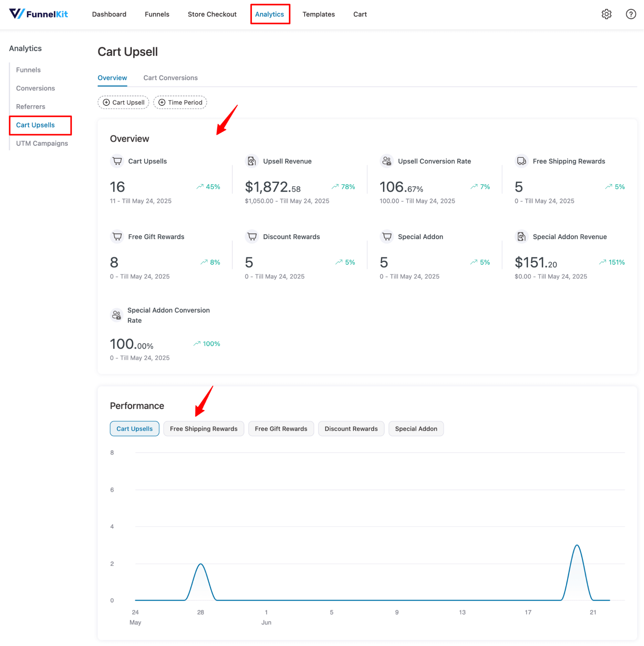The image size is (644, 646).
Task: Show Discount Rewards performance
Action: [351, 429]
